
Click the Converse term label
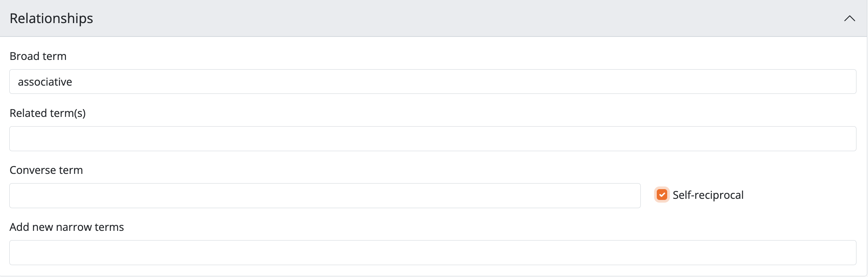(x=46, y=170)
